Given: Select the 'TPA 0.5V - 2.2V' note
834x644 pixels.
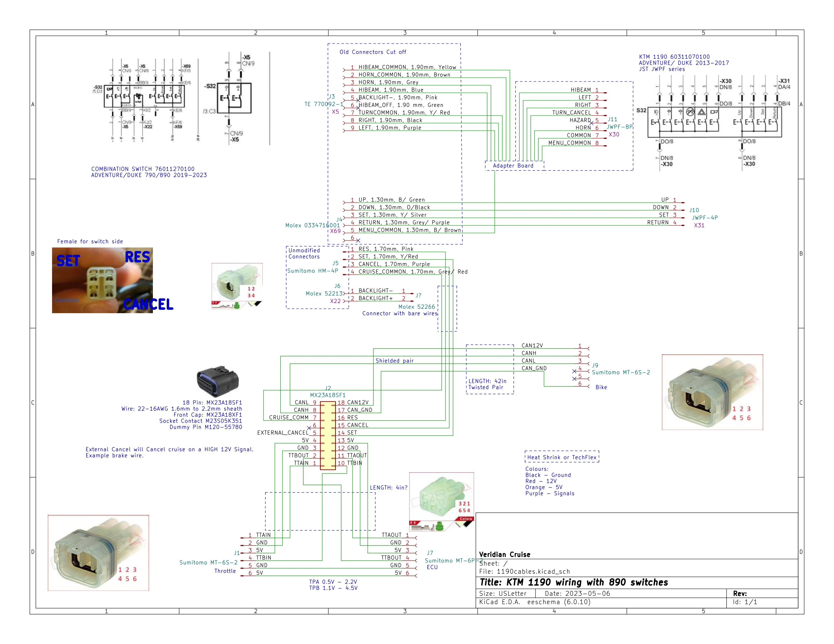Looking at the screenshot, I should point(333,582).
